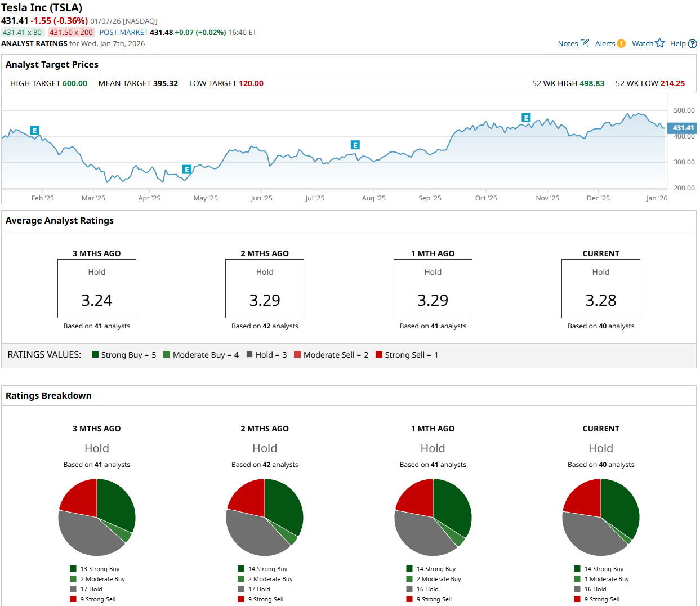This screenshot has width=700, height=606.
Task: Click the Tesla Inc (TSLA) title
Action: [42, 8]
